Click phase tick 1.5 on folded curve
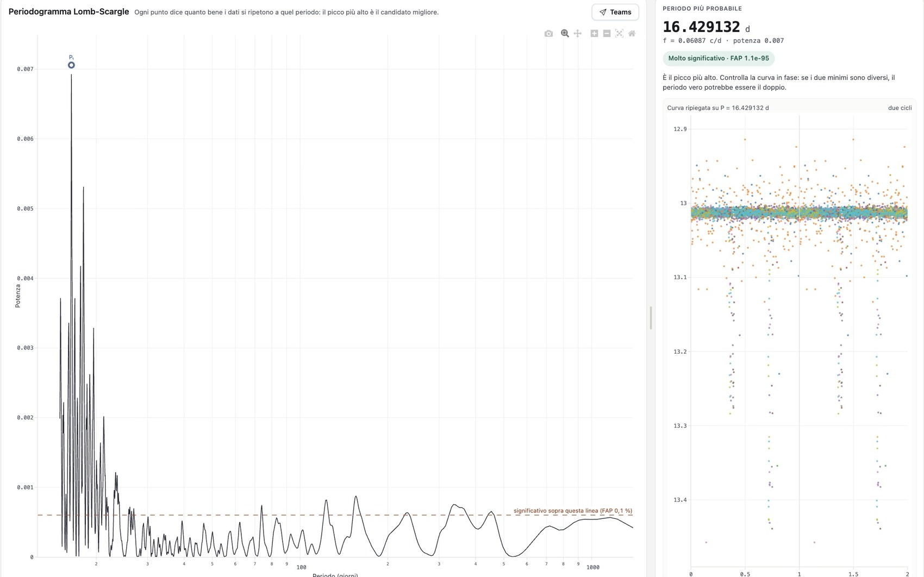924x577 pixels. (x=853, y=574)
